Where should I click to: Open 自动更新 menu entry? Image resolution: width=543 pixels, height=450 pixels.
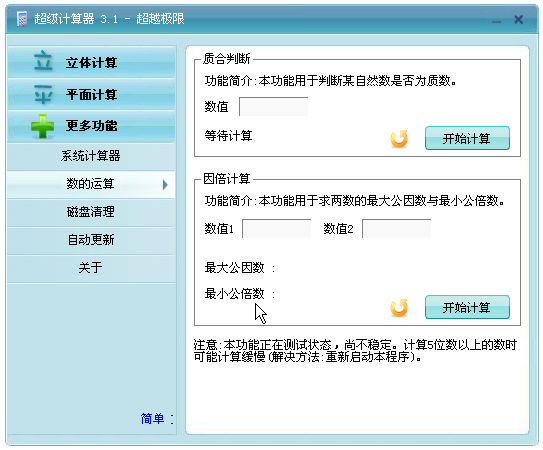click(x=91, y=240)
